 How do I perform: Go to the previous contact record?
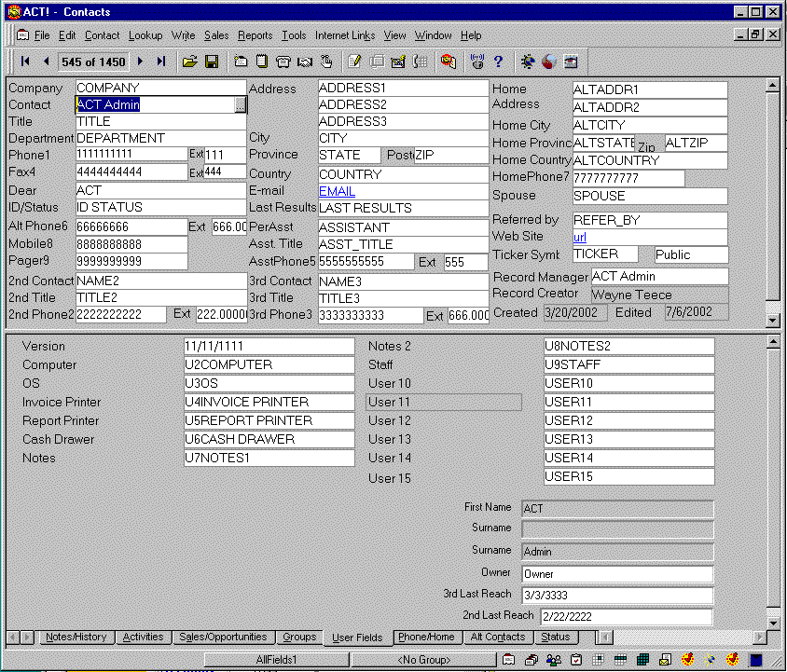(x=47, y=62)
